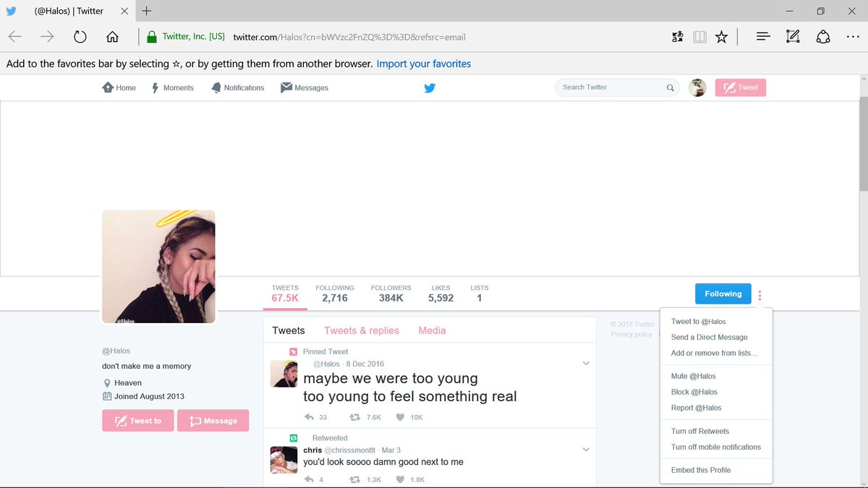This screenshot has width=868, height=488.
Task: Reply to chris's tweet
Action: (310, 479)
